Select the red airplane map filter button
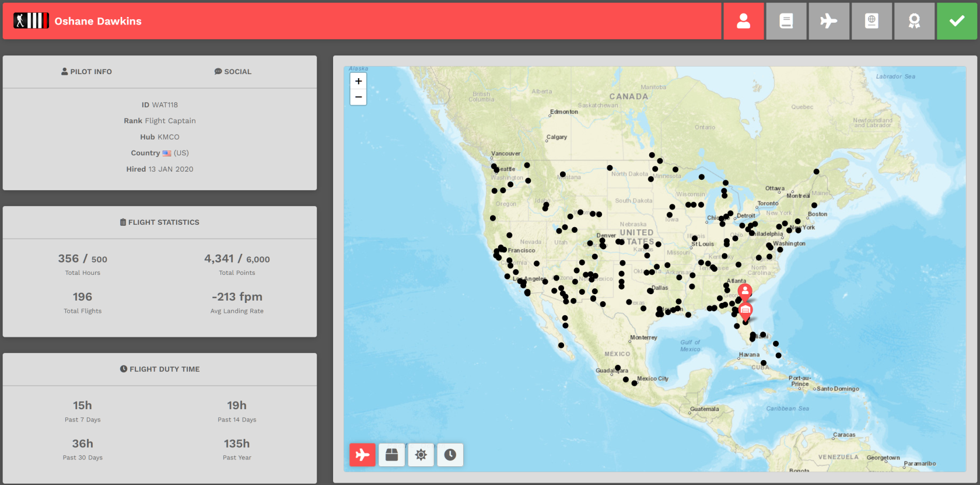 tap(362, 455)
